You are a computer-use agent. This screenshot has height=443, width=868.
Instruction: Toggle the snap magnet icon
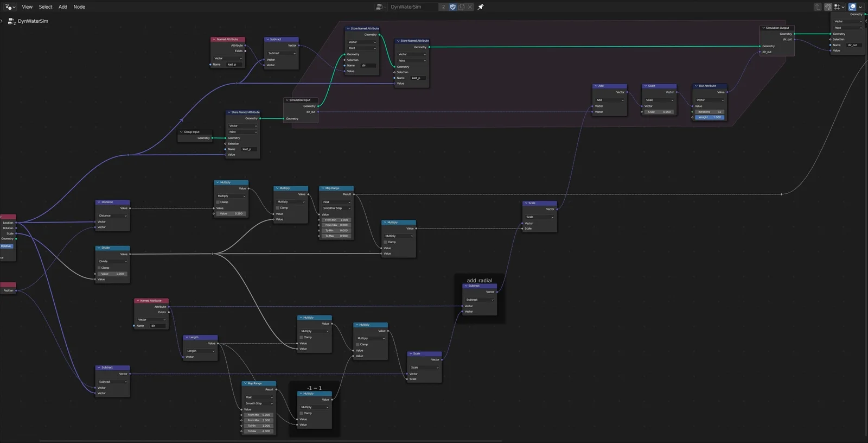(x=828, y=7)
